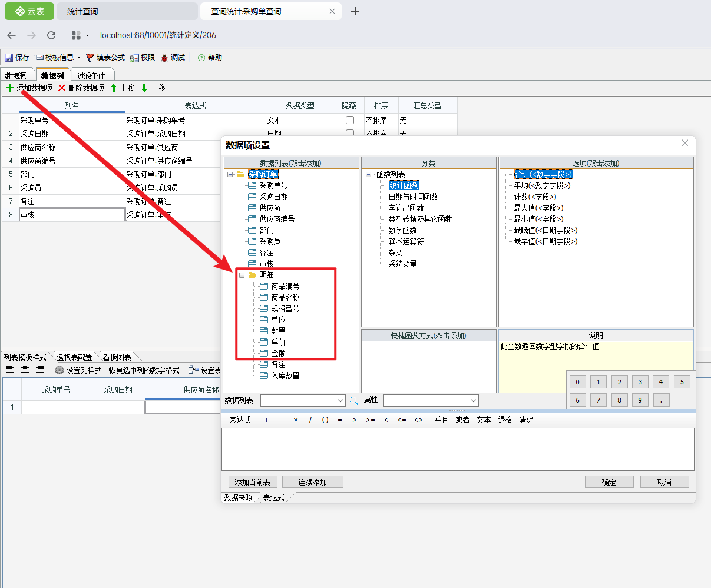Click the 确定 button in dialog
The height and width of the screenshot is (588, 711).
click(x=609, y=482)
